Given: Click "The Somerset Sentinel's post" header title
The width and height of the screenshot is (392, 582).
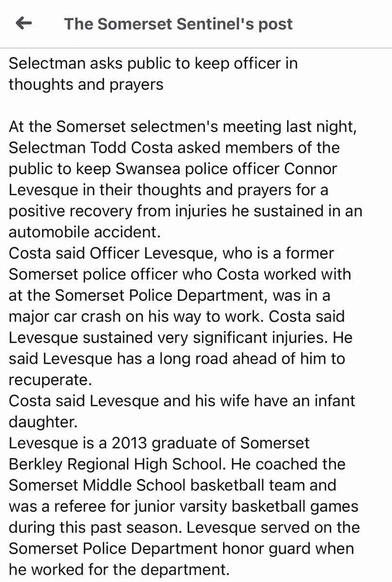Looking at the screenshot, I should pyautogui.click(x=179, y=24).
